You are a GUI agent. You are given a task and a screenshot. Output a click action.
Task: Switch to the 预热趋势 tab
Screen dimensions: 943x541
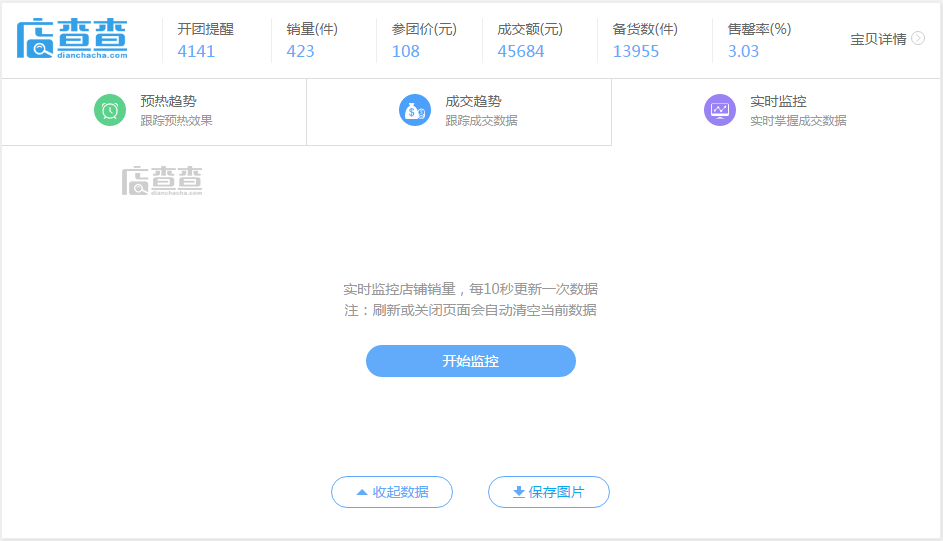coord(154,112)
